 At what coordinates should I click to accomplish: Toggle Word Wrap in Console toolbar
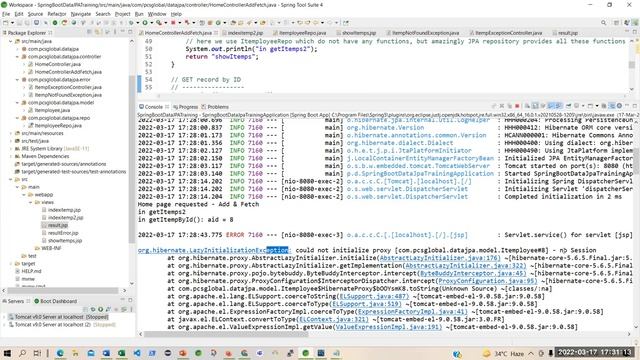tap(543, 106)
